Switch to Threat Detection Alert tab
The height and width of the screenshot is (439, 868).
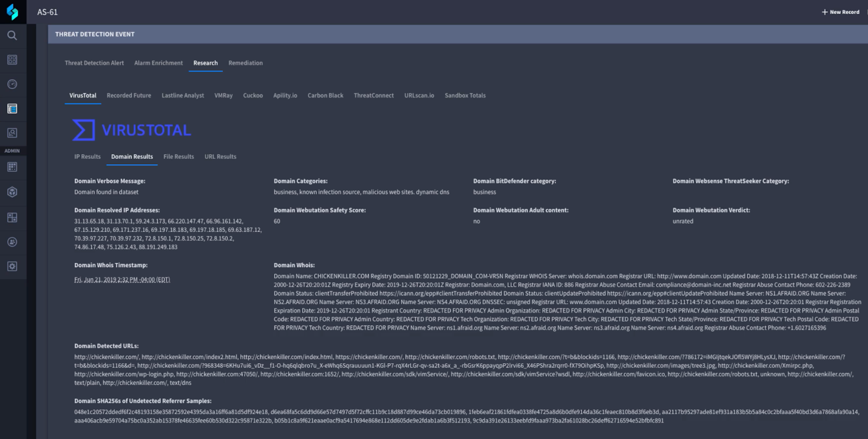pos(94,63)
